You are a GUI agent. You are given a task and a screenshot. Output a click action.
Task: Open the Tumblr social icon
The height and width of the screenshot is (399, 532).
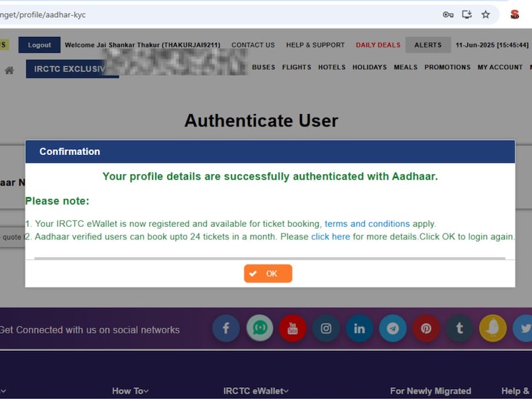coord(459,328)
